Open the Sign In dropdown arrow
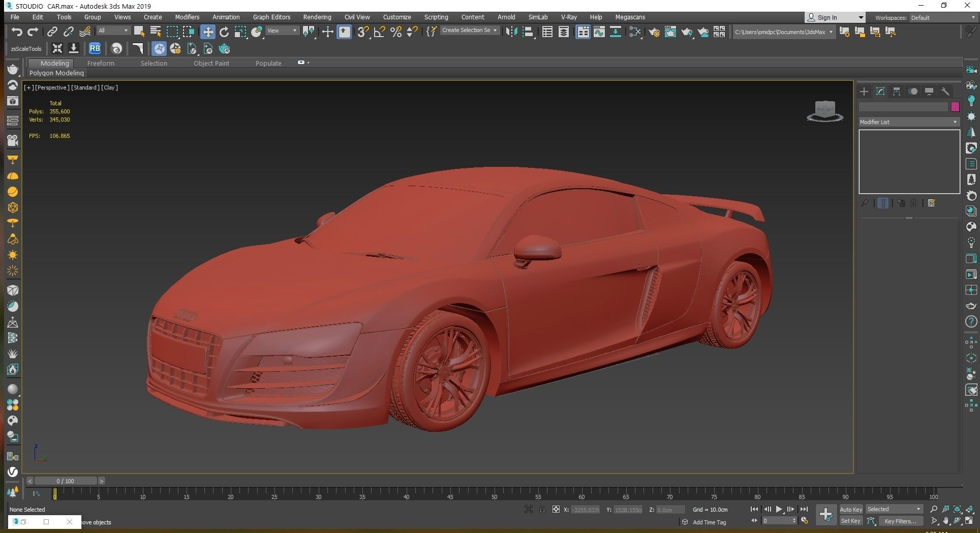This screenshot has height=533, width=980. (861, 18)
